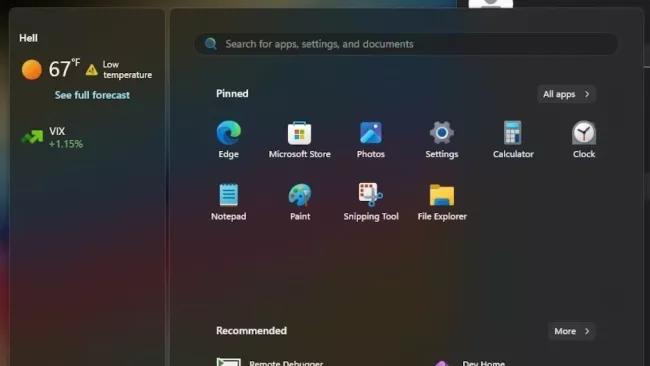Screen dimensions: 650x366
Task: Launch Microsoft Store from the pinned apps
Action: 299,139
